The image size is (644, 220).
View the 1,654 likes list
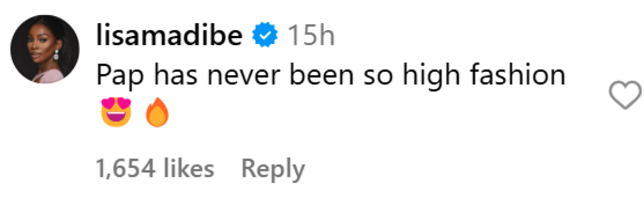pos(155,168)
